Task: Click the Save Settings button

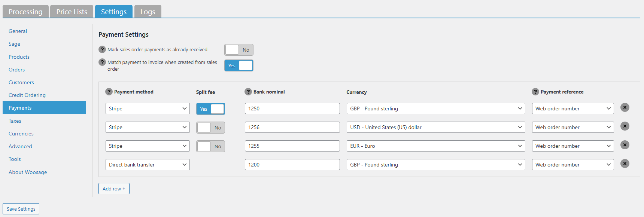Action: [x=21, y=209]
